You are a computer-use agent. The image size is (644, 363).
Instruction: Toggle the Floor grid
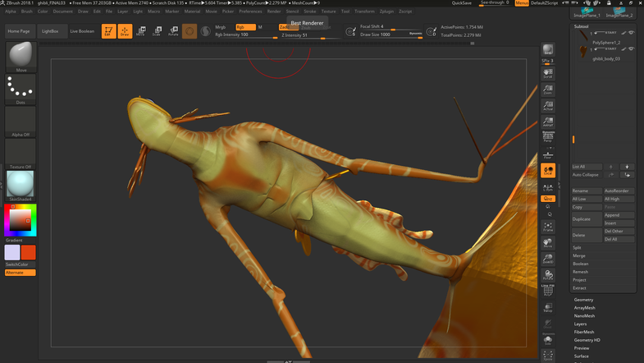(548, 154)
